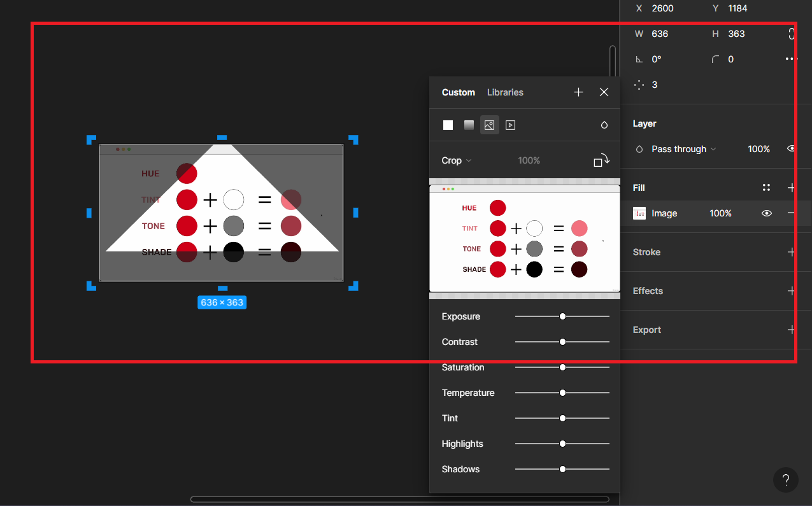Adjust the Contrast slider

pyautogui.click(x=562, y=342)
